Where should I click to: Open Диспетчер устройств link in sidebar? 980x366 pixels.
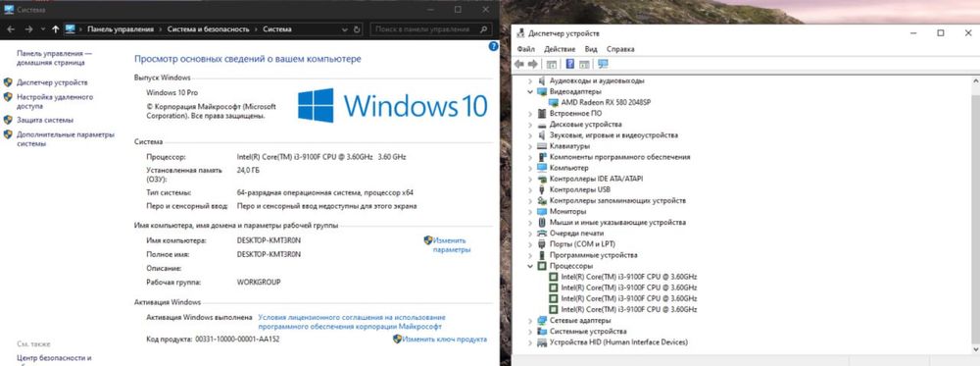click(52, 82)
